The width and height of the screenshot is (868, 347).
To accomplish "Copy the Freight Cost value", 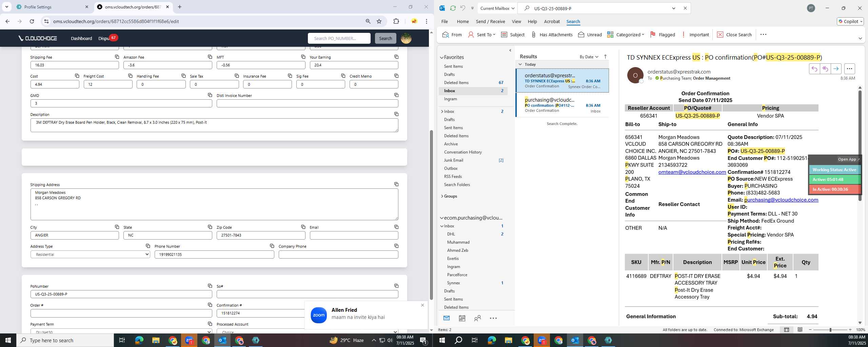I will [x=130, y=76].
